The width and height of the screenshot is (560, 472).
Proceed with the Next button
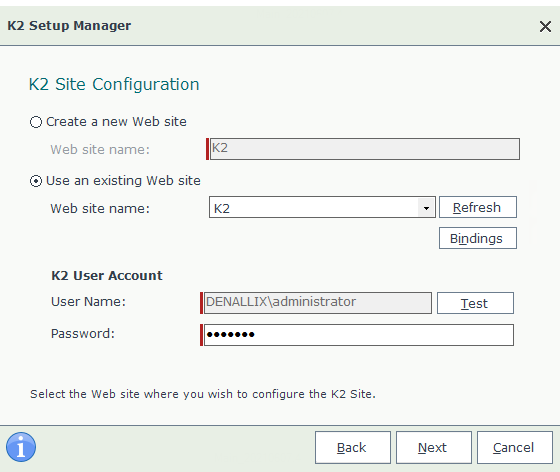click(x=434, y=447)
